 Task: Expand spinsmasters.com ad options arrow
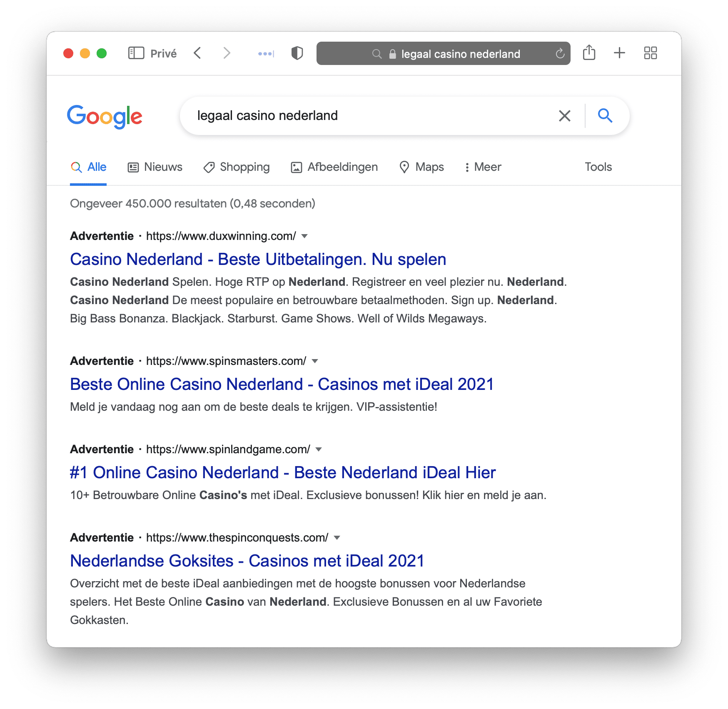coord(315,361)
